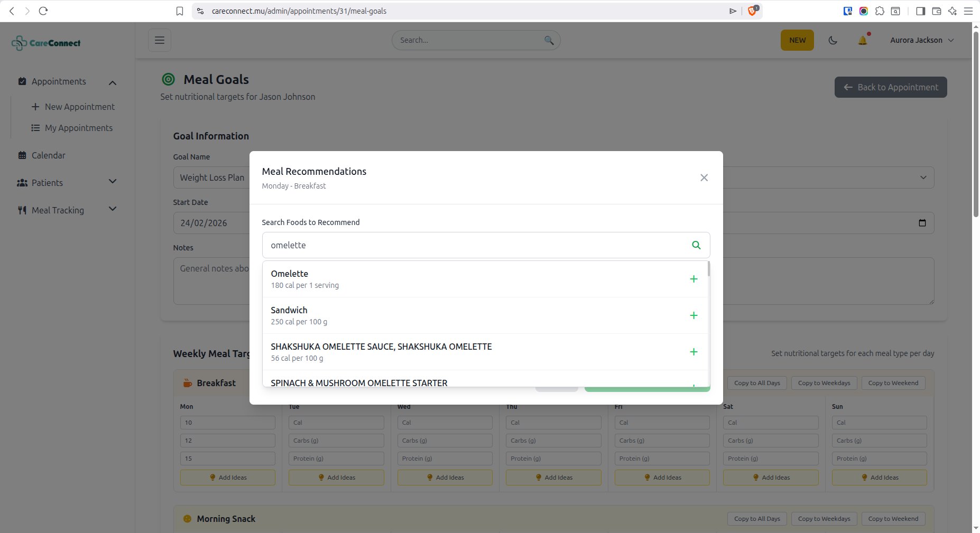Toggle dark mode moon icon
The height and width of the screenshot is (533, 980).
point(833,40)
